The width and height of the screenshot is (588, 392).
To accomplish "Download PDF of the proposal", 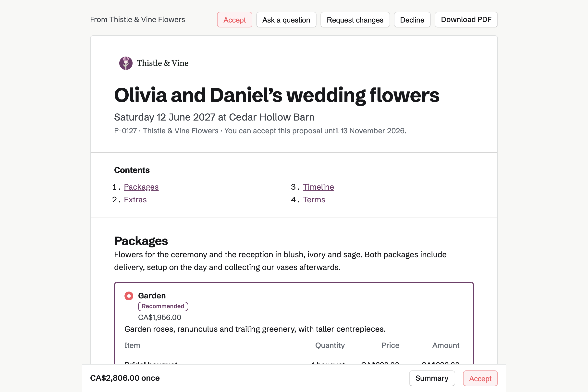I will coord(466,20).
